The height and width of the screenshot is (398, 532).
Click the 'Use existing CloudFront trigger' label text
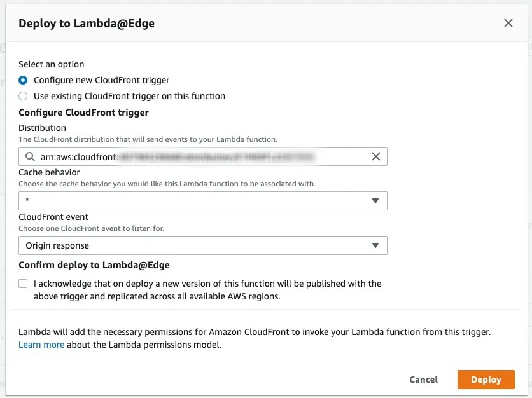(129, 96)
